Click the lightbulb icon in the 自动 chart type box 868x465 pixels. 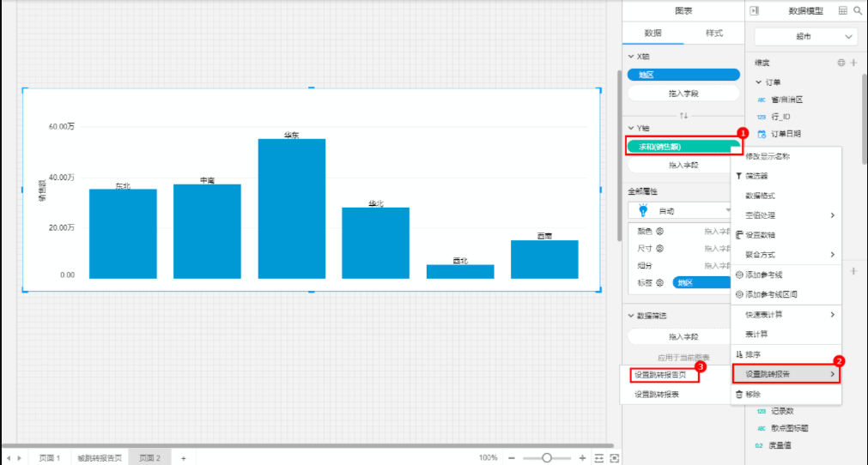[x=643, y=211]
